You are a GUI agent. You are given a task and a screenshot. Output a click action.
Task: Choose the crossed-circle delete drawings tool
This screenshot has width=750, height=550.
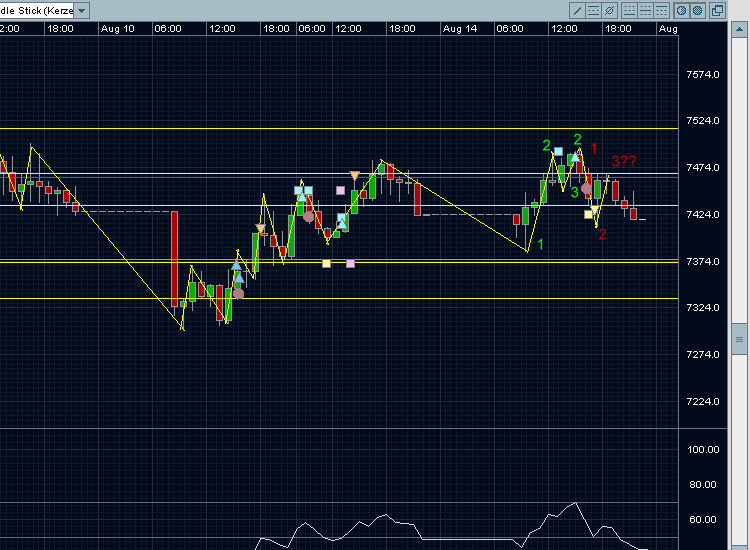pyautogui.click(x=609, y=10)
